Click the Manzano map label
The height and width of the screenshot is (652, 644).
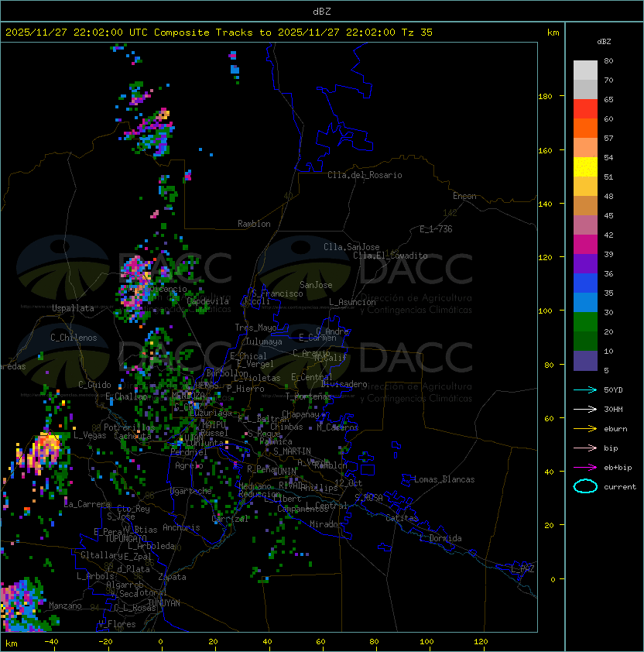[65, 606]
